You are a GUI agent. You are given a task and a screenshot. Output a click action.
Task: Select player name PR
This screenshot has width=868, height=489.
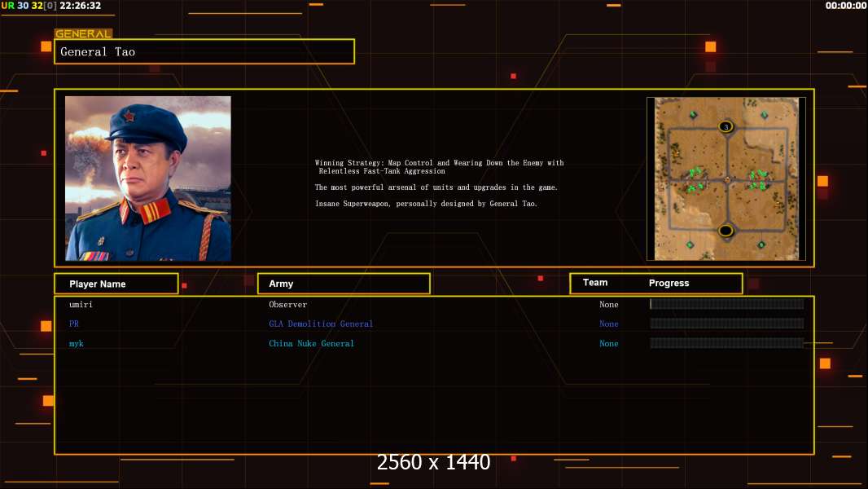(x=73, y=324)
